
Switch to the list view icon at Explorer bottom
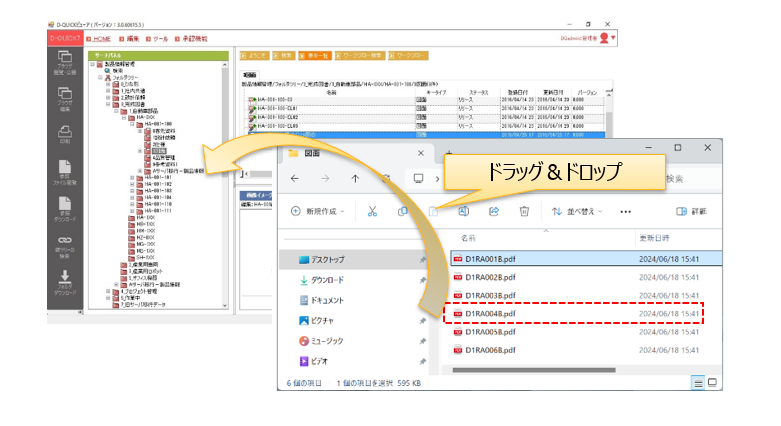[698, 383]
